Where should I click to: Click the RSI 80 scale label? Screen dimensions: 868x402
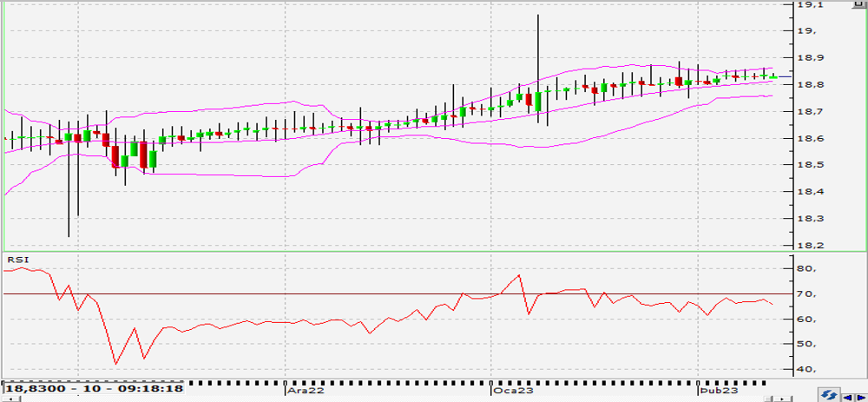(807, 268)
